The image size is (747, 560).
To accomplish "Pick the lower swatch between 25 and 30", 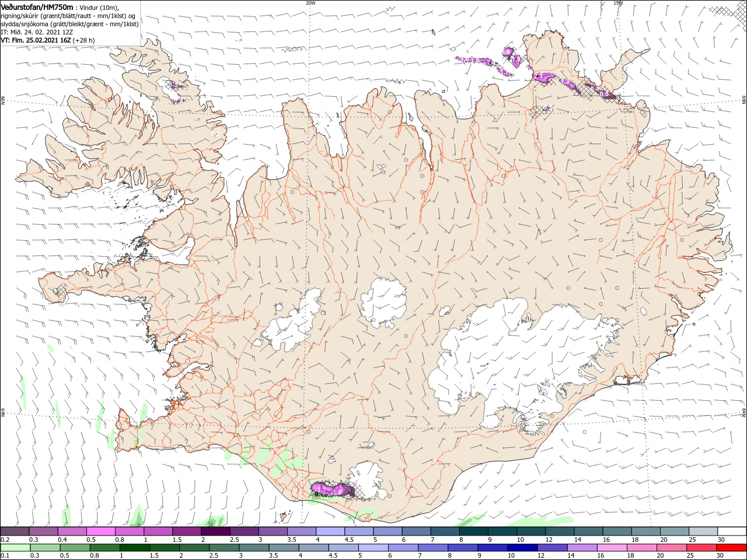I will pyautogui.click(x=700, y=548).
